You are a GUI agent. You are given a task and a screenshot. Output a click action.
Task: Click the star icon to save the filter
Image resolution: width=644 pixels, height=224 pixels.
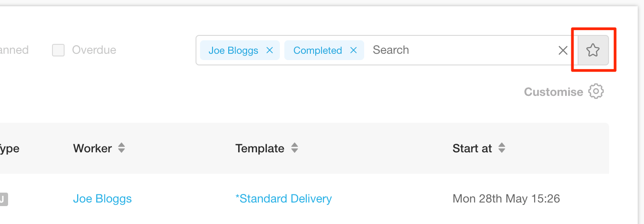click(593, 50)
